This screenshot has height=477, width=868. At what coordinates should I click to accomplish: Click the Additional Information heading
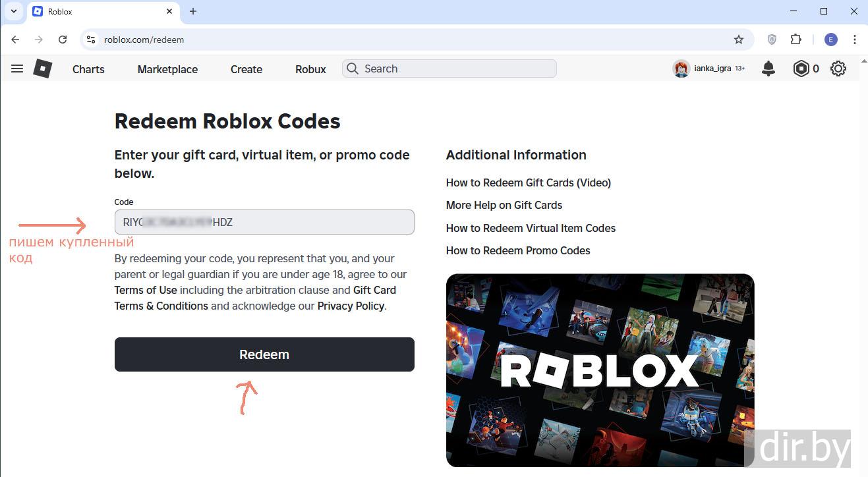click(x=516, y=155)
